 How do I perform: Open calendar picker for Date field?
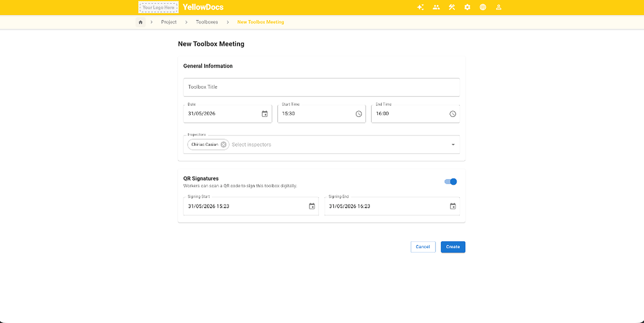pos(265,114)
